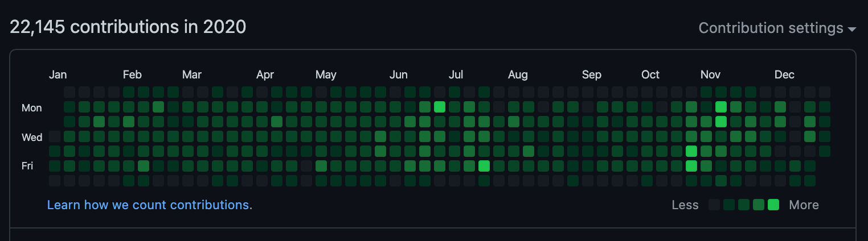The image size is (868, 241).
Task: Click the Friday February 14 contribution cell
Action: pyautogui.click(x=144, y=166)
